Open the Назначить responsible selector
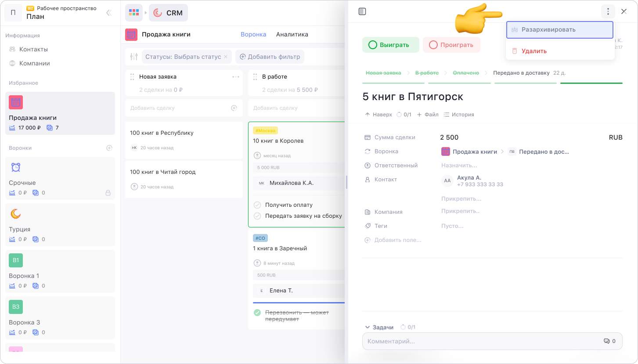 click(459, 166)
